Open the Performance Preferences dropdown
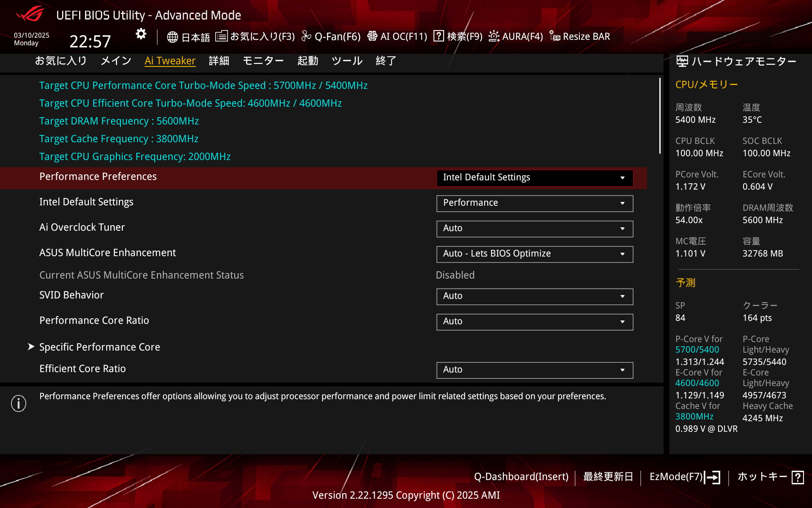Screen dimensions: 812x508 click(535, 178)
